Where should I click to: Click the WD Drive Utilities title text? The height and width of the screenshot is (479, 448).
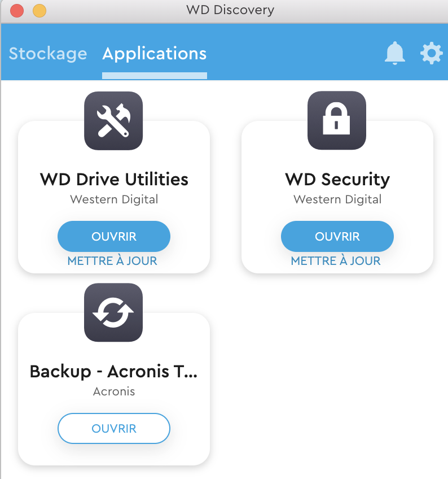click(x=114, y=180)
